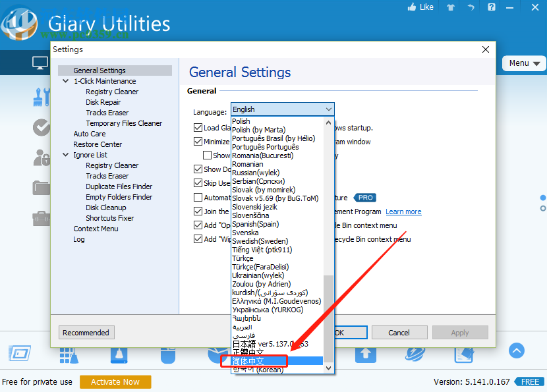
Task: Toggle Add Wipe to Recycle Bin menu checkbox
Action: pyautogui.click(x=198, y=239)
